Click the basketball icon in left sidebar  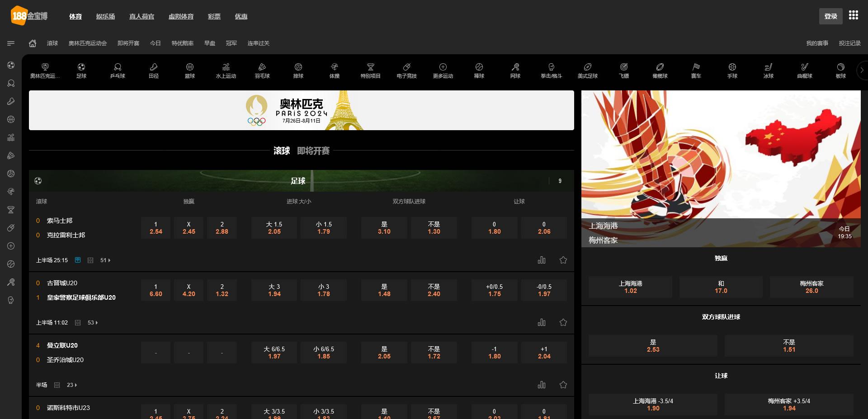[x=11, y=119]
